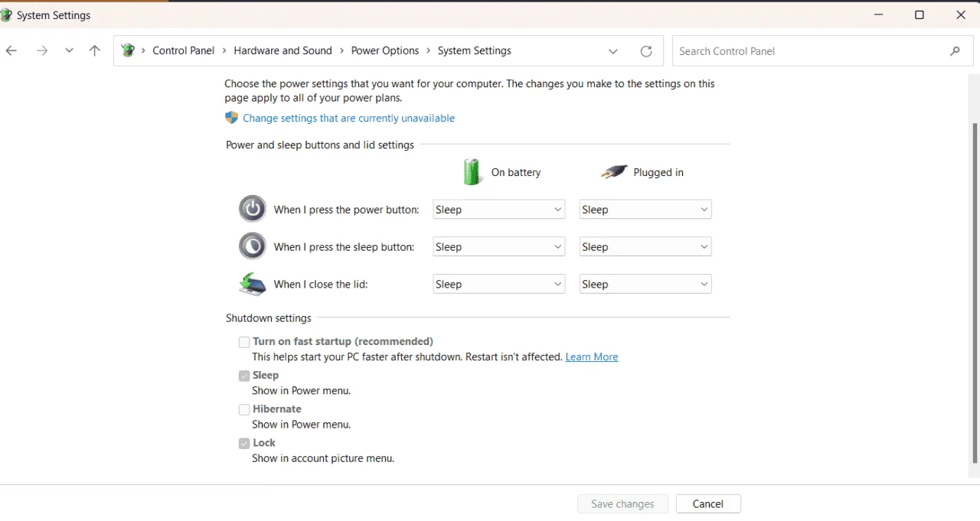Expand chevron after Control Panel breadcrumb

[224, 50]
